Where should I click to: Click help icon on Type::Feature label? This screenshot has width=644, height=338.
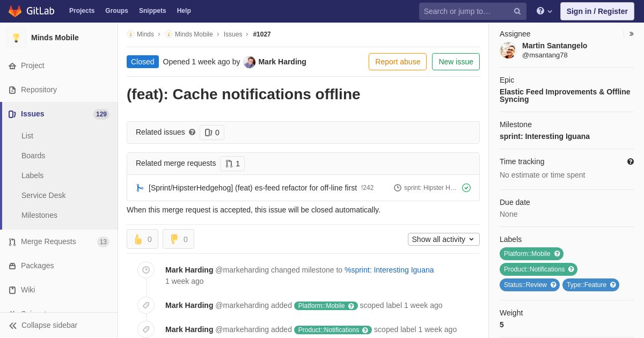(613, 285)
